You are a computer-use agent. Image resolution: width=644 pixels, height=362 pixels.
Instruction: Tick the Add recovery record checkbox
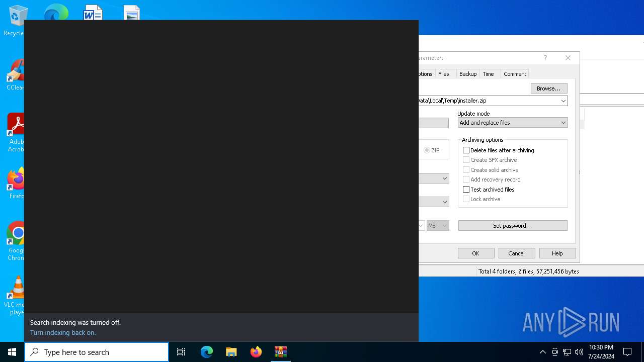pyautogui.click(x=466, y=179)
